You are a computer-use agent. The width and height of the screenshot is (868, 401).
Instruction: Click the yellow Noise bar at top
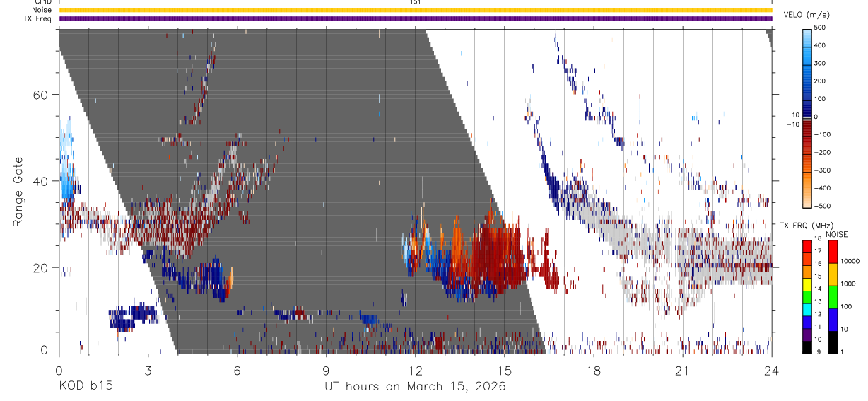tap(416, 11)
